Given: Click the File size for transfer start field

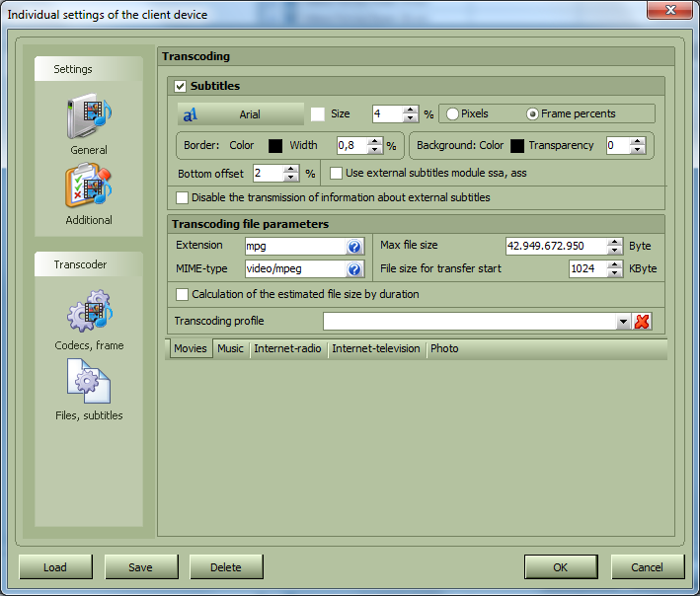Looking at the screenshot, I should 588,269.
